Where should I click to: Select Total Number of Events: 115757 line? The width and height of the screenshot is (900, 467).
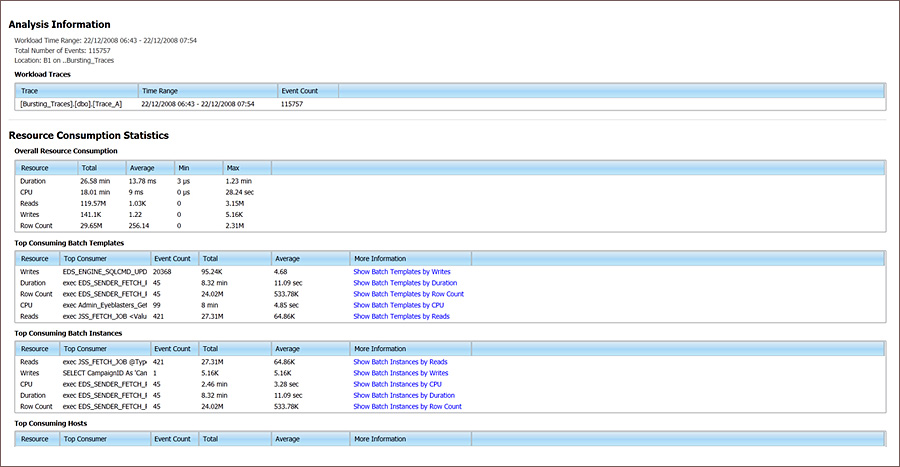pyautogui.click(x=63, y=50)
